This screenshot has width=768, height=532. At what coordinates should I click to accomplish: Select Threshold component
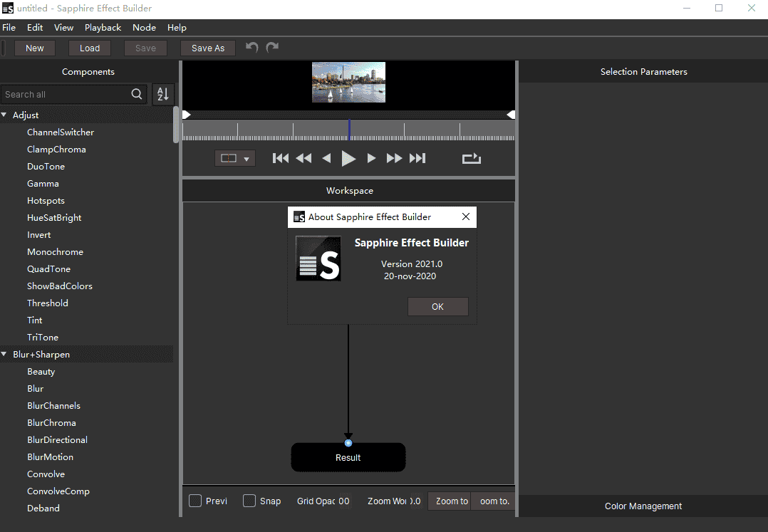click(x=48, y=303)
